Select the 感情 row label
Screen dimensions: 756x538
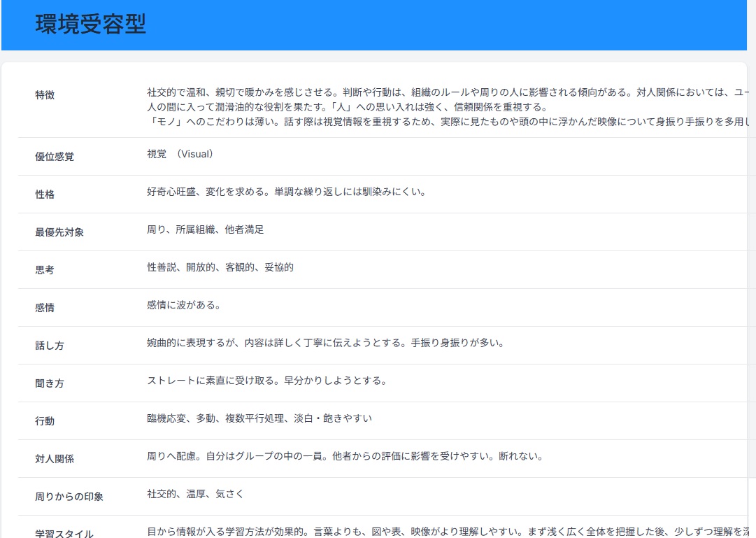(x=45, y=308)
